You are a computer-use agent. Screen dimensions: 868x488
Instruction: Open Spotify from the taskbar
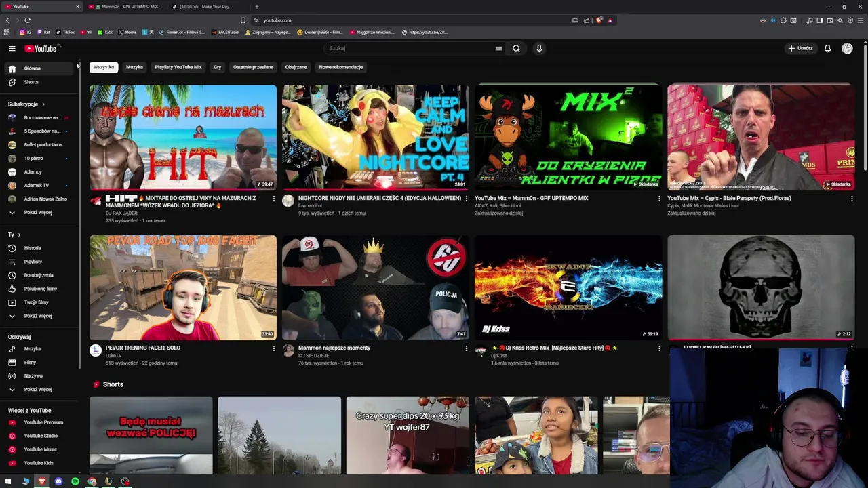click(x=75, y=481)
